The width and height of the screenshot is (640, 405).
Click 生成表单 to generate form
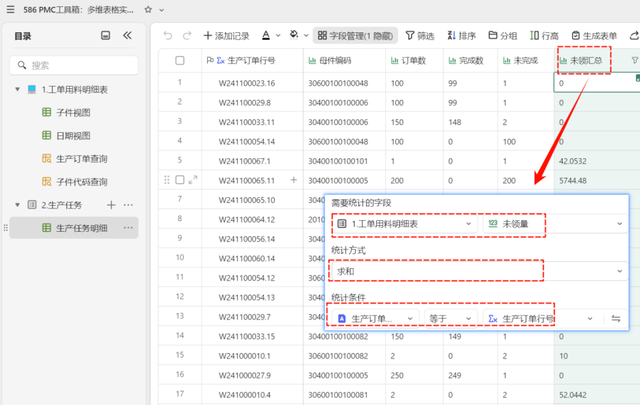pos(594,36)
